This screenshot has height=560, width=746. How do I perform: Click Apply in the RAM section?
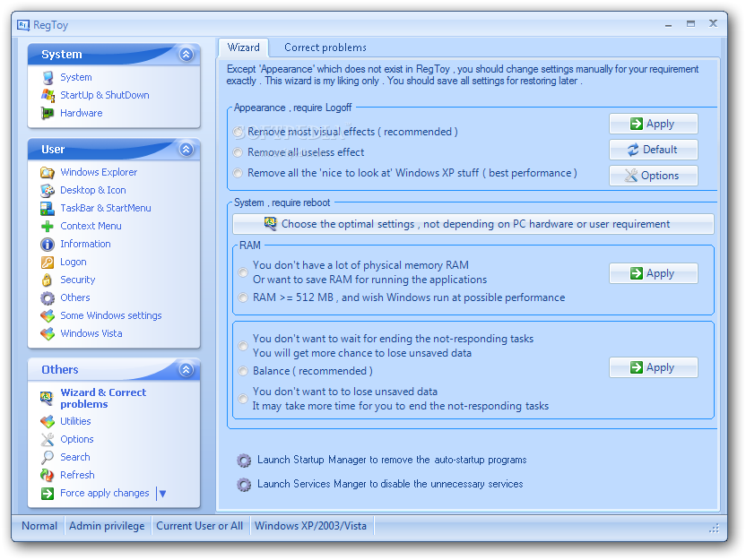pyautogui.click(x=654, y=273)
